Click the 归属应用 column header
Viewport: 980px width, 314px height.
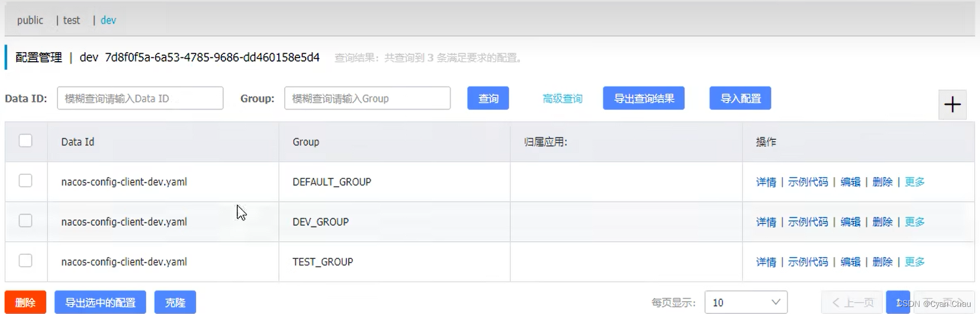[x=545, y=142]
